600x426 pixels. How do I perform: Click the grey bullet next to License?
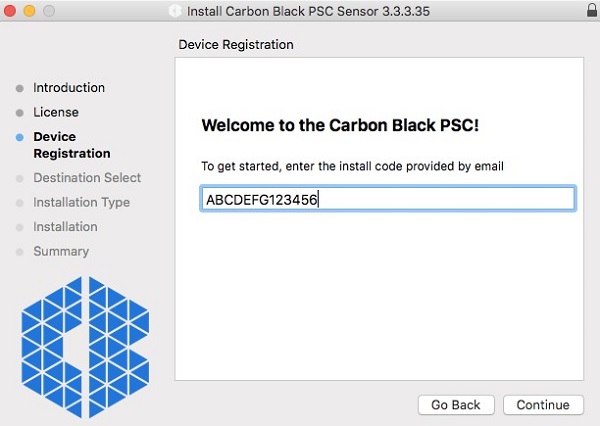click(x=20, y=113)
